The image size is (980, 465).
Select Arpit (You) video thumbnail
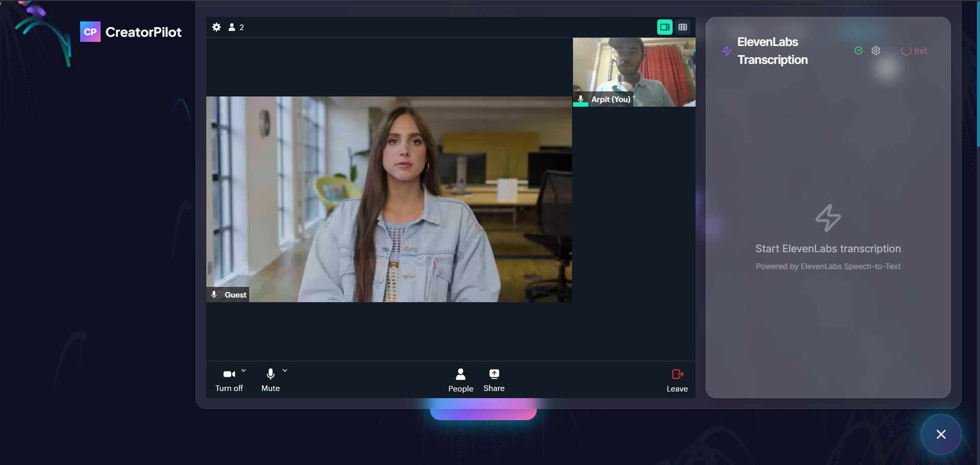(634, 72)
